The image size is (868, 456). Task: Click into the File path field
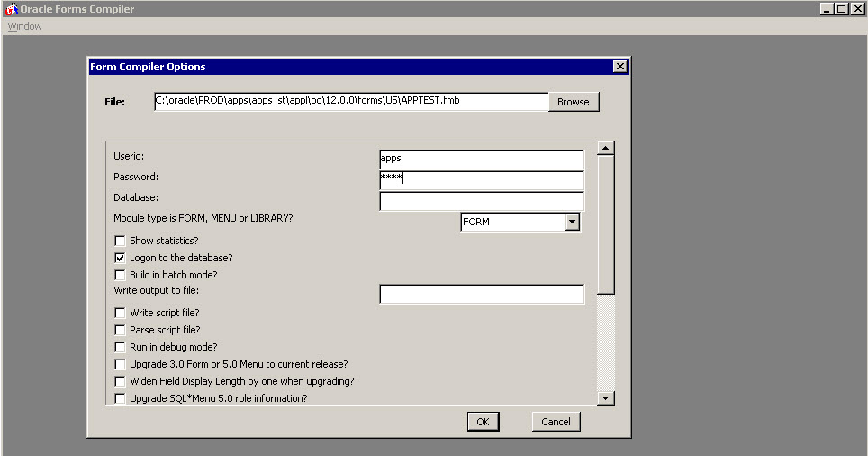click(351, 102)
